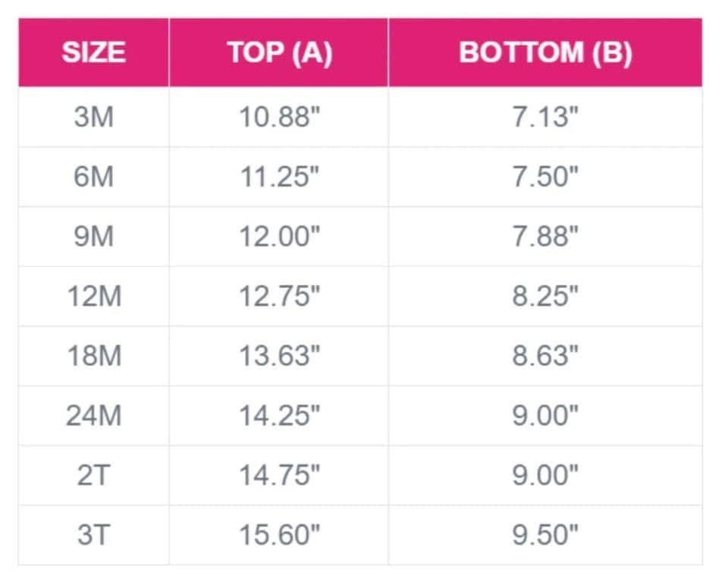Select the 24M size cell
The height and width of the screenshot is (575, 728).
pos(93,416)
